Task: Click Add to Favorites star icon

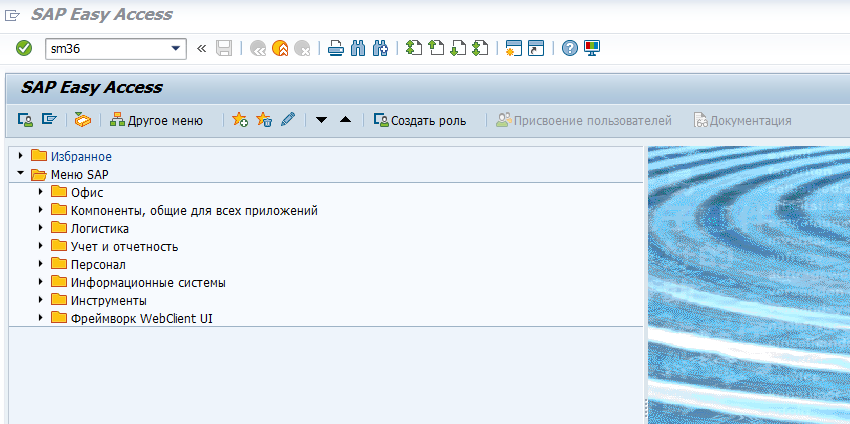Action: 239,120
